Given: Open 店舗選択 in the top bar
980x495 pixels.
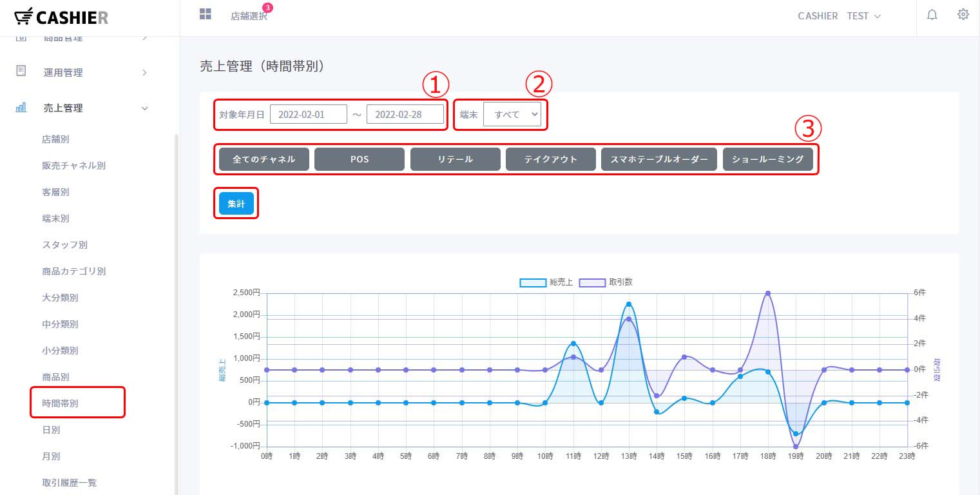Looking at the screenshot, I should pos(249,16).
